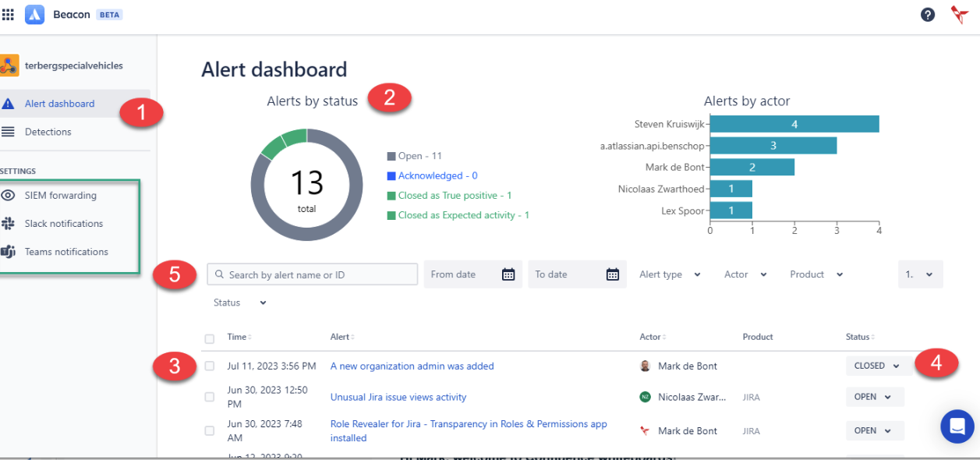
Task: Open the Status filter menu
Action: click(x=239, y=302)
